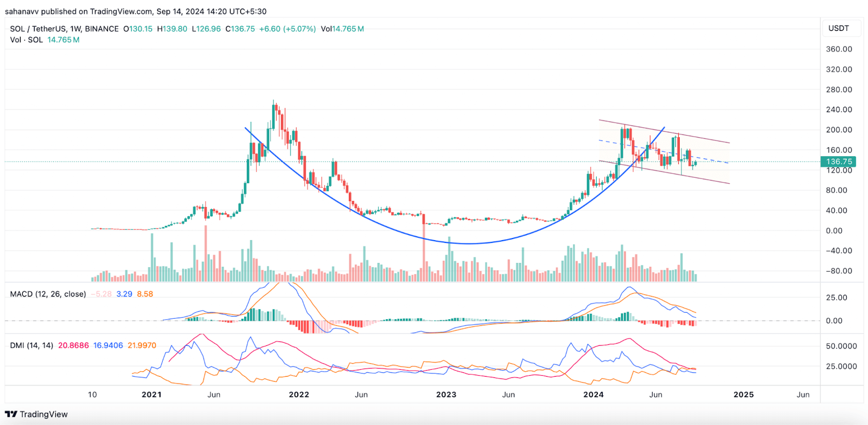Screen dimensions: 868x425
Task: Click the low price value L126.96
Action: [x=206, y=29]
